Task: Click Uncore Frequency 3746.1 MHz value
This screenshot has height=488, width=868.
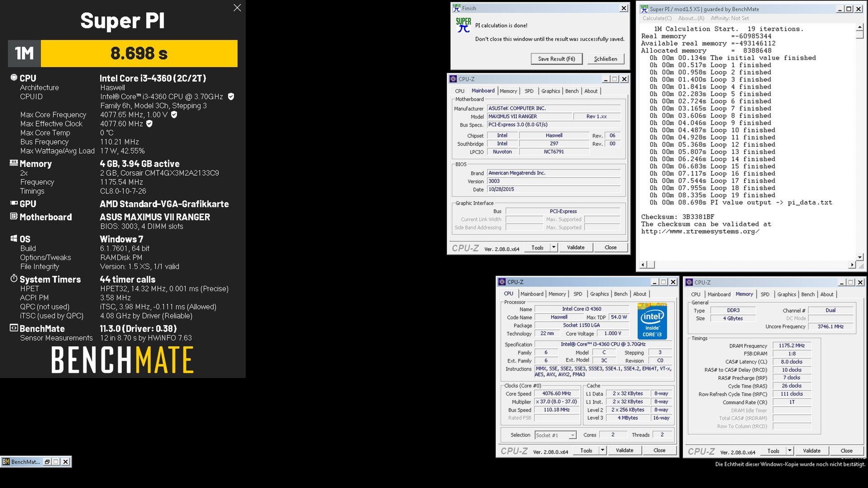Action: point(830,327)
